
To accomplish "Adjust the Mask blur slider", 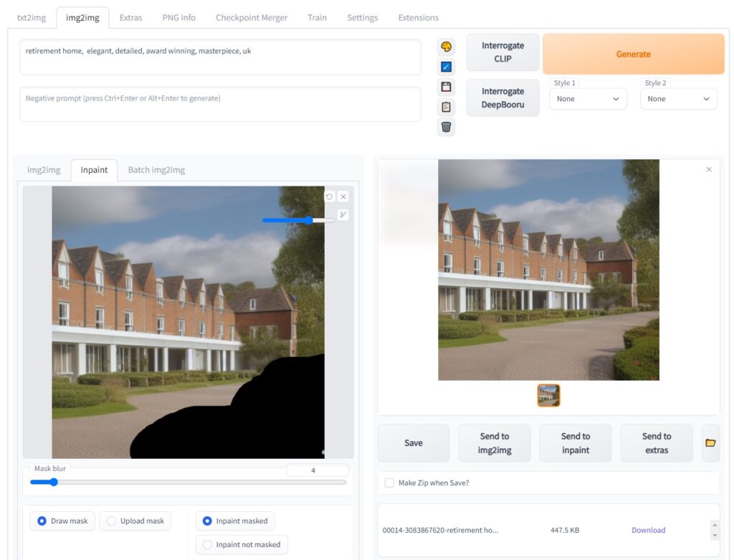I will click(x=188, y=482).
